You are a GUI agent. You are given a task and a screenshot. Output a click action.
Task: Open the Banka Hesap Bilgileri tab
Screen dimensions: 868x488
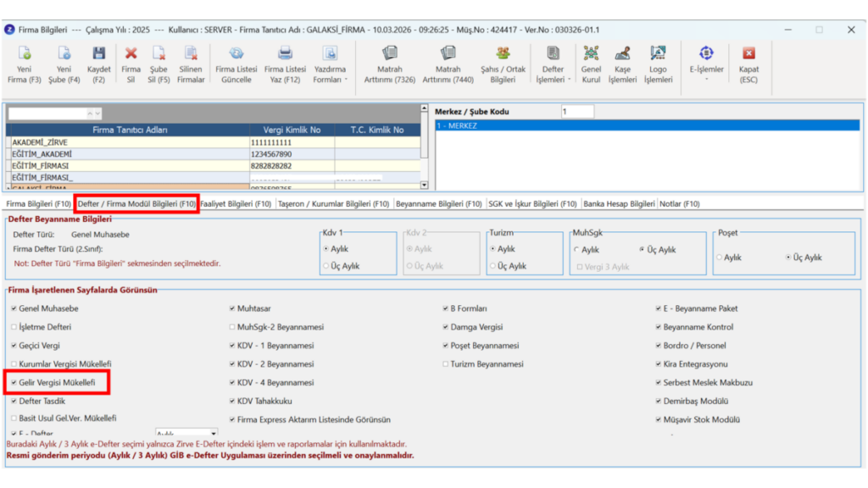(619, 203)
